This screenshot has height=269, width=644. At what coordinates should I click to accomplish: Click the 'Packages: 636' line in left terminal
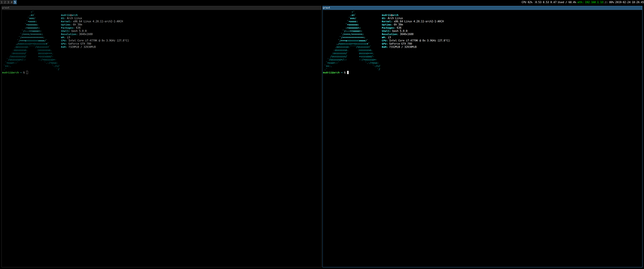[x=71, y=28]
